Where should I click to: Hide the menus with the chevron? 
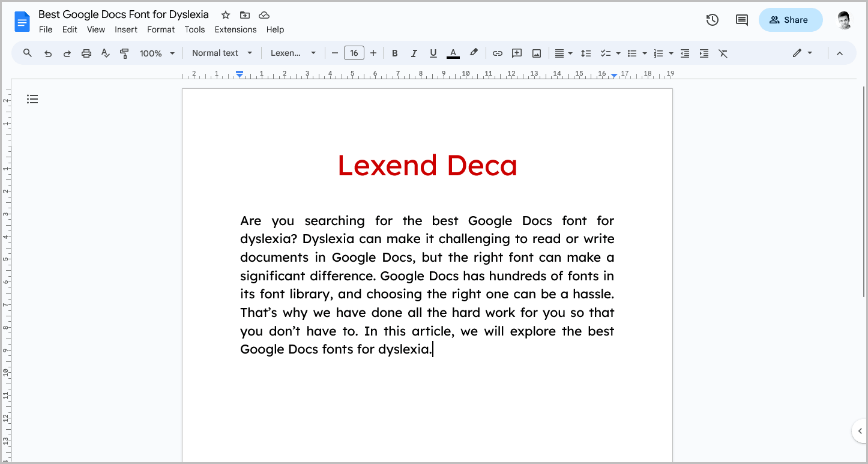840,53
